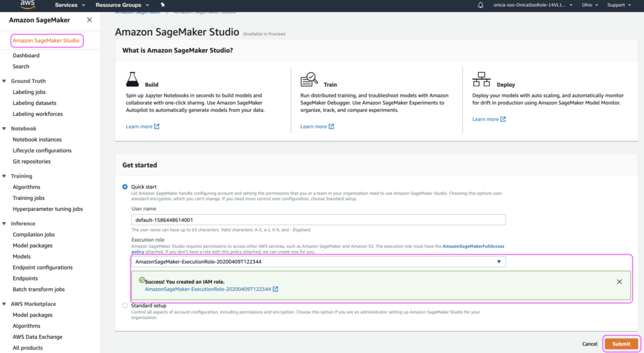The height and width of the screenshot is (353, 644).
Task: Open the onica-sso account dropdown
Action: coord(533,5)
